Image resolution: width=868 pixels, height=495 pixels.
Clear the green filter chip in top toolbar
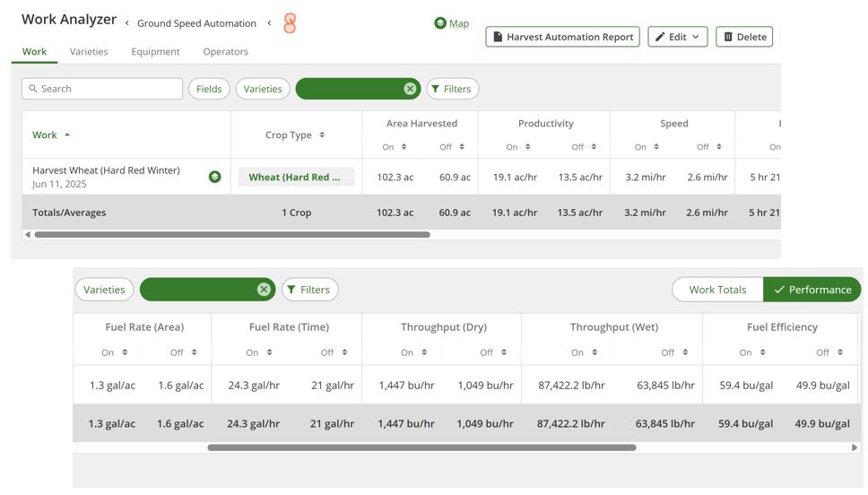coord(410,89)
